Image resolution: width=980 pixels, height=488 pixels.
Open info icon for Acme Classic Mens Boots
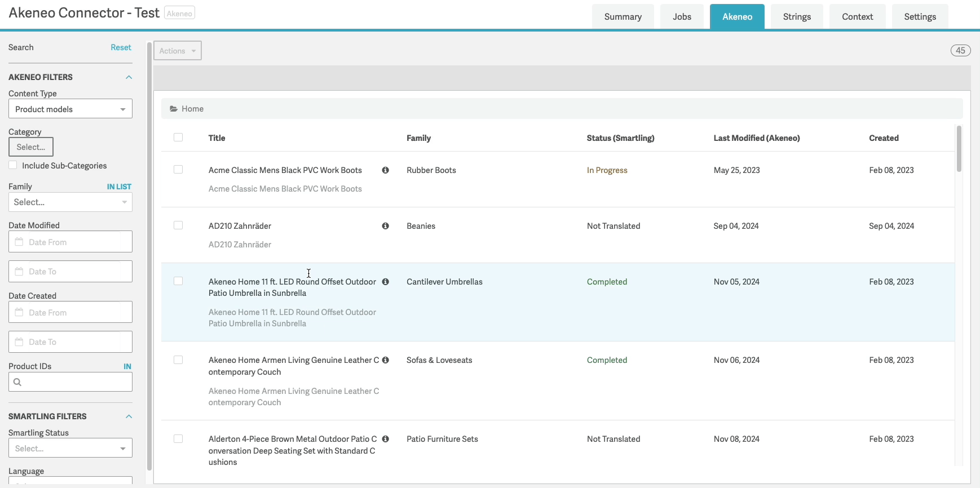coord(386,170)
